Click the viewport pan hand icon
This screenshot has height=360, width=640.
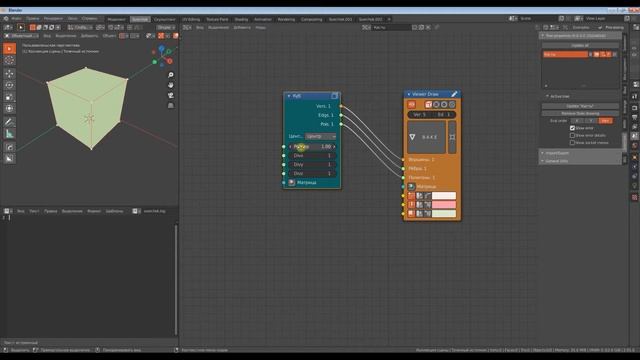(171, 85)
